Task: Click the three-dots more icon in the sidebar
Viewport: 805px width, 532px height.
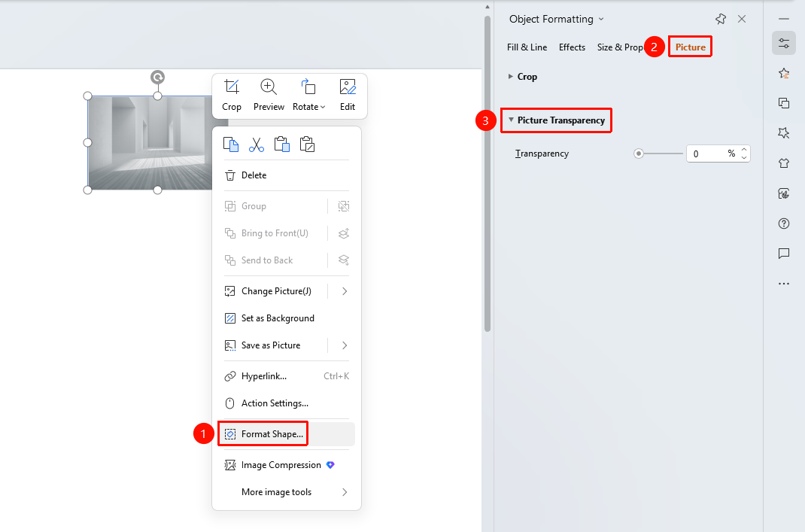Action: [784, 284]
